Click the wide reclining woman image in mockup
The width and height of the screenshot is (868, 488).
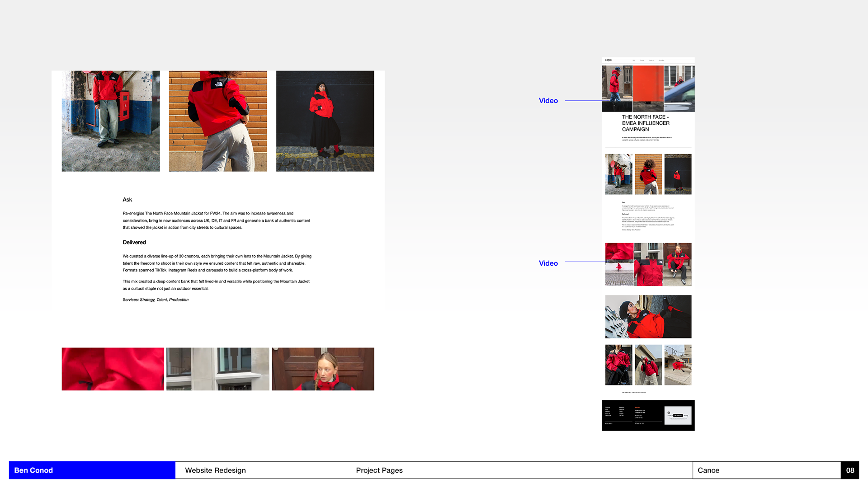[x=648, y=316]
